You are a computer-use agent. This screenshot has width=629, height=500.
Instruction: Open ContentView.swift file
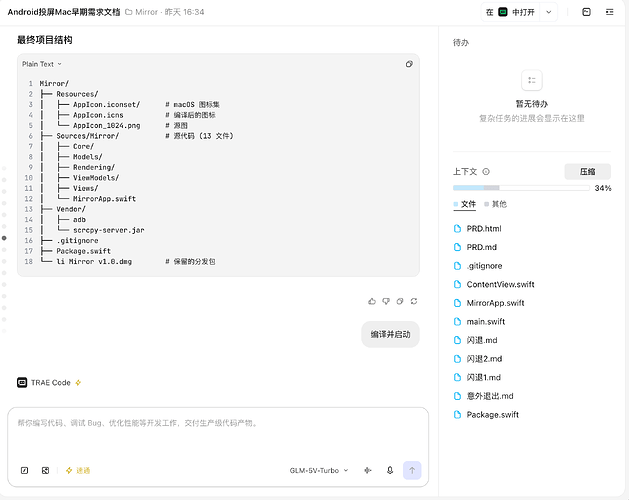494,285
